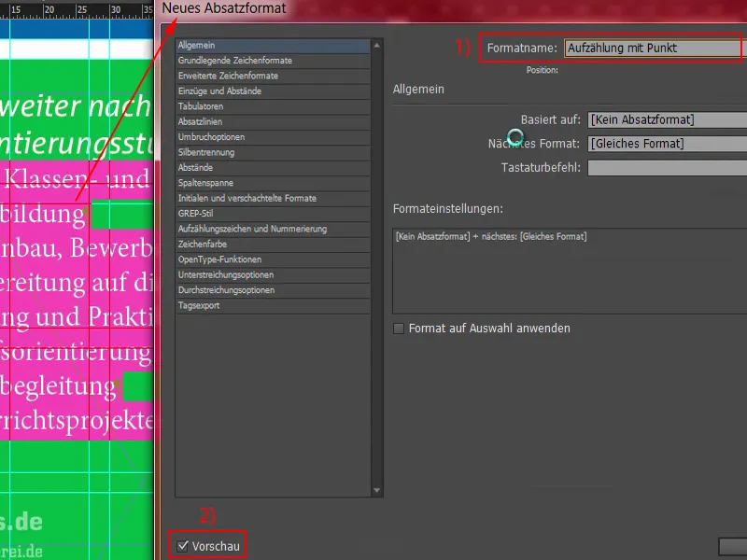This screenshot has width=747, height=560.
Task: Select the Unterstreichungsoptionen category
Action: pos(273,274)
